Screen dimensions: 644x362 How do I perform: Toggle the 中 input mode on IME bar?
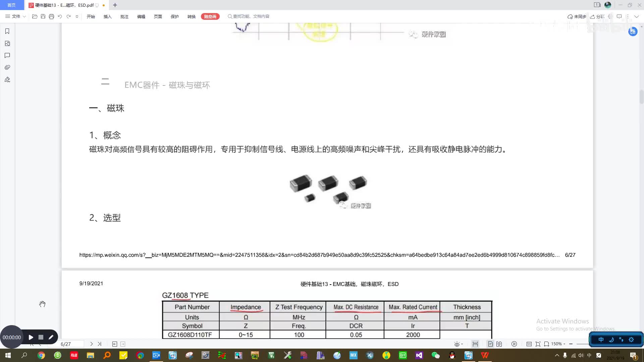click(601, 340)
